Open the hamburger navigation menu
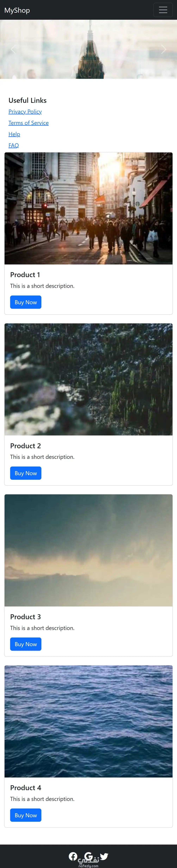This screenshot has height=868, width=177. [x=163, y=10]
